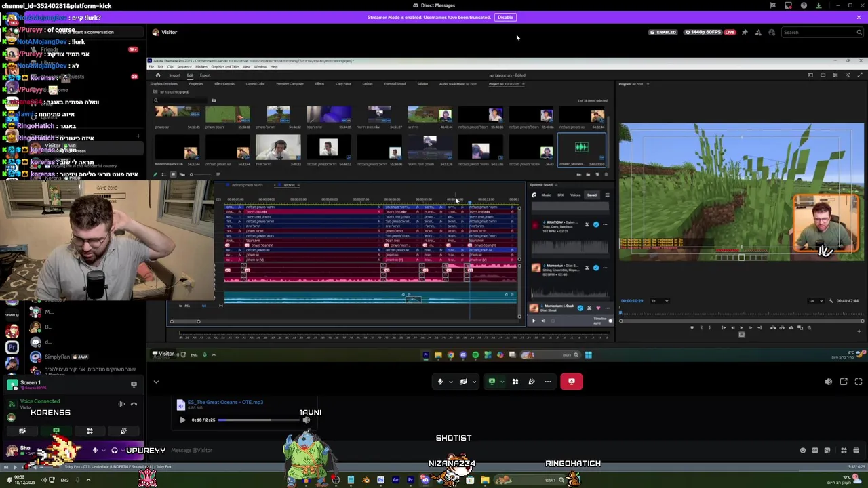Click the screen share button in voice panel
Screen dimensions: 868x488
pyautogui.click(x=56, y=431)
